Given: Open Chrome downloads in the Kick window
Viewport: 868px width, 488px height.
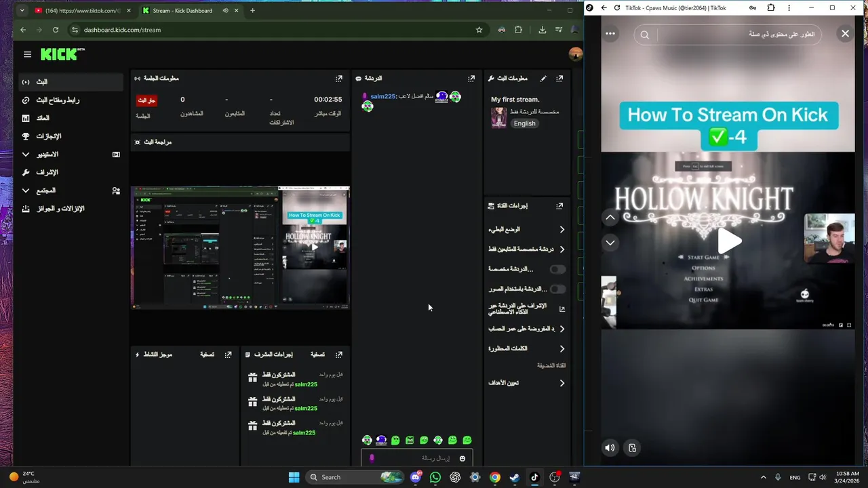Looking at the screenshot, I should (542, 30).
